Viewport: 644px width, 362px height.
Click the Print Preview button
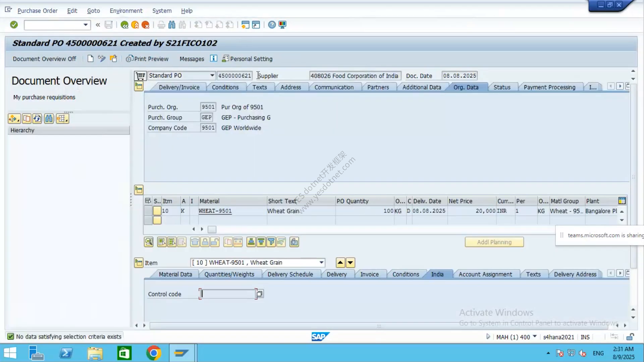(147, 59)
